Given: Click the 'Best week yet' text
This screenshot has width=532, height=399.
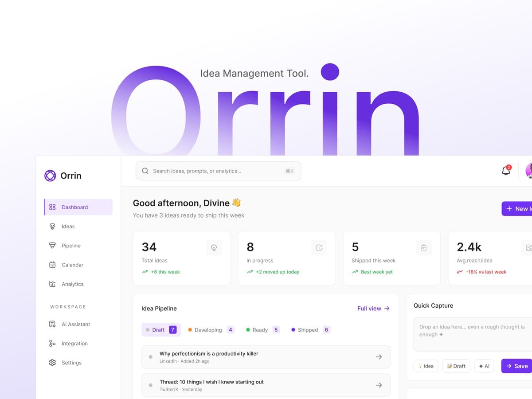Looking at the screenshot, I should tap(377, 272).
